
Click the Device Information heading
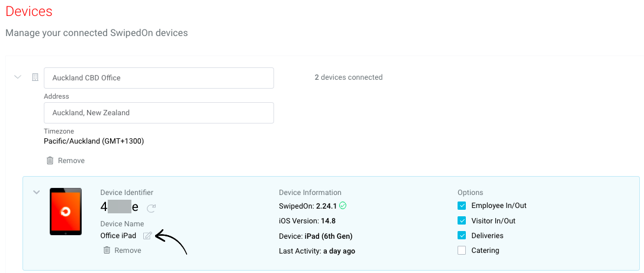310,192
